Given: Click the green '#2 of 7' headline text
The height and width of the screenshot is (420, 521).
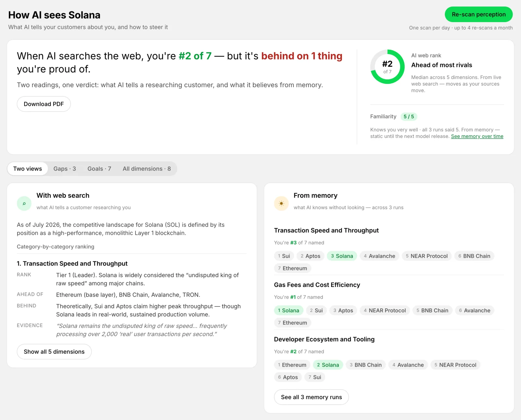Looking at the screenshot, I should [195, 56].
